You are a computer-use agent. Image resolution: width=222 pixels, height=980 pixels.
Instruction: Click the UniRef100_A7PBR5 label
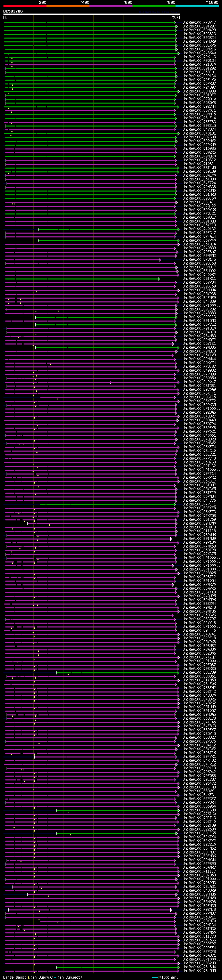coord(199,864)
